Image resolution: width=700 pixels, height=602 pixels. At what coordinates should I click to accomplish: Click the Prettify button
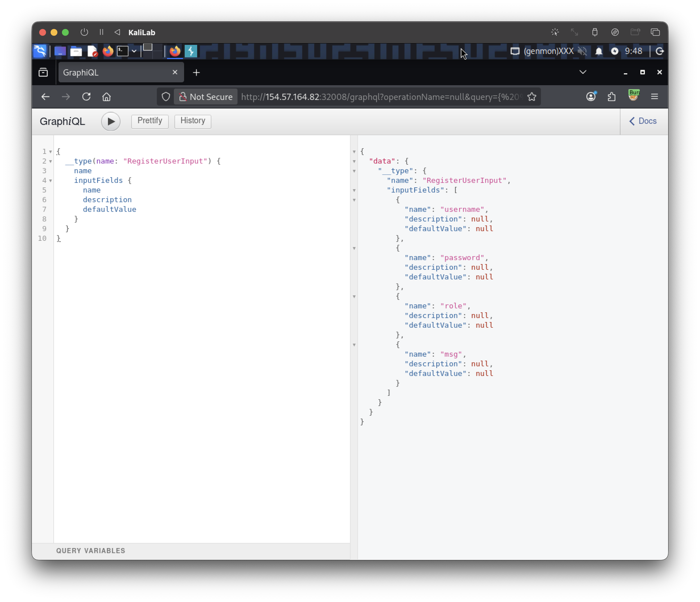[x=150, y=121]
